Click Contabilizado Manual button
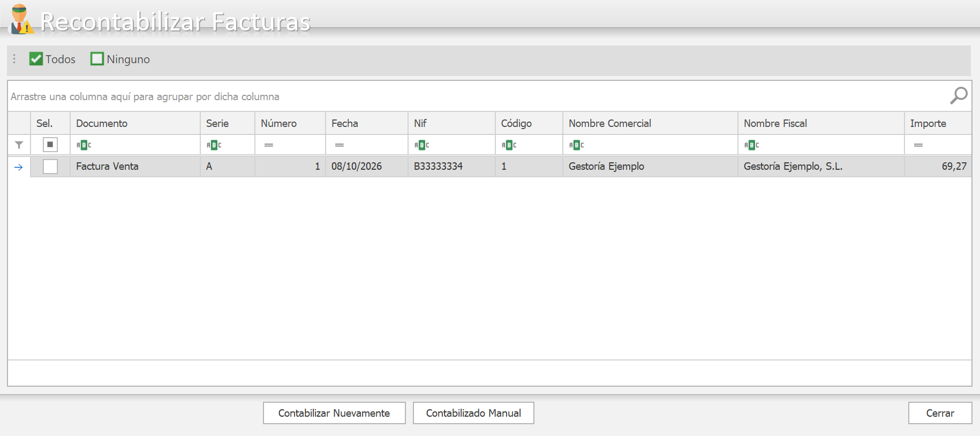 pos(473,413)
